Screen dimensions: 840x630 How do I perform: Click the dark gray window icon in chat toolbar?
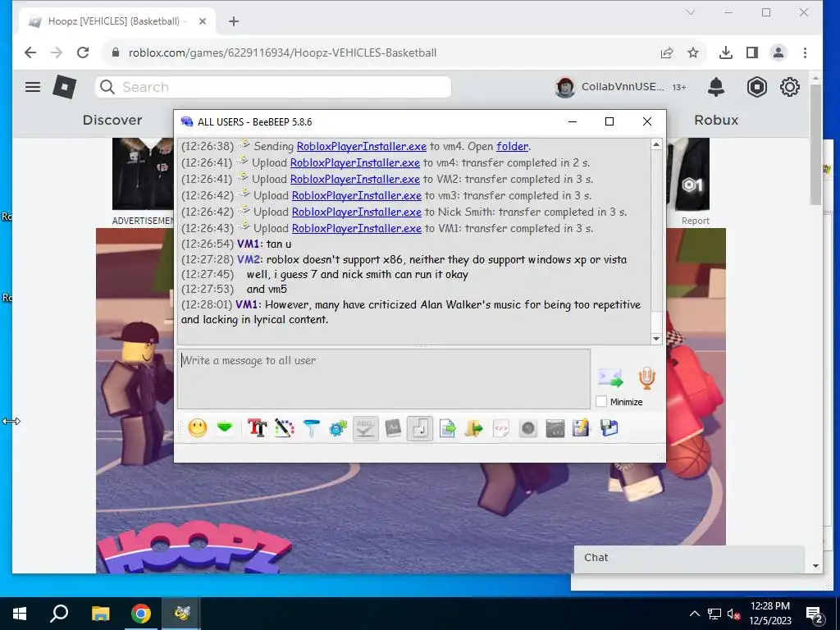(x=555, y=428)
